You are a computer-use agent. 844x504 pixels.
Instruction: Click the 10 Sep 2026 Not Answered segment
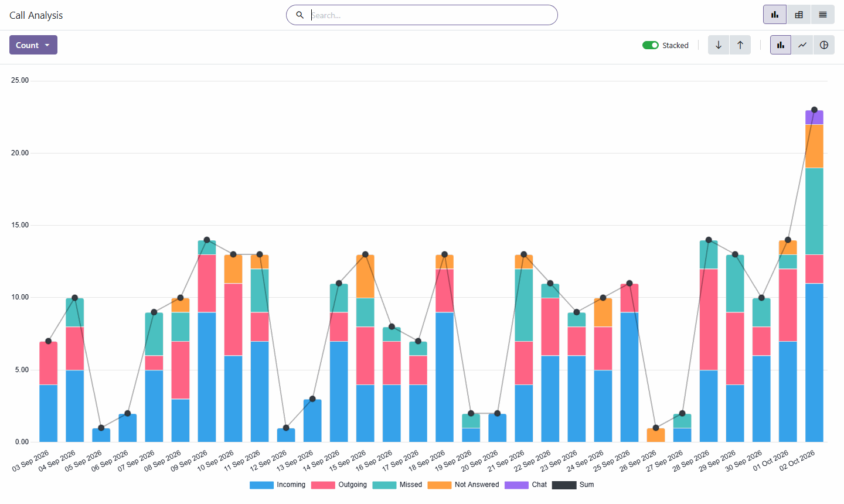tap(233, 269)
